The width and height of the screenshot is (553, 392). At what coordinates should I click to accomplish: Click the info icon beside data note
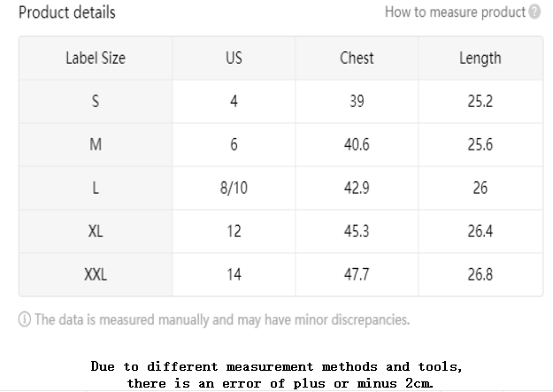click(x=25, y=319)
